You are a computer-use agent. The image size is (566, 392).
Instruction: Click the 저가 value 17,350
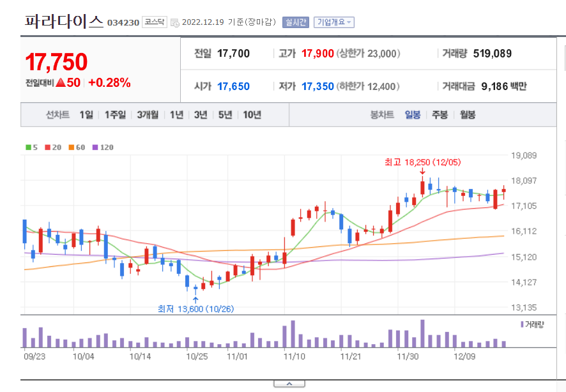(x=317, y=87)
